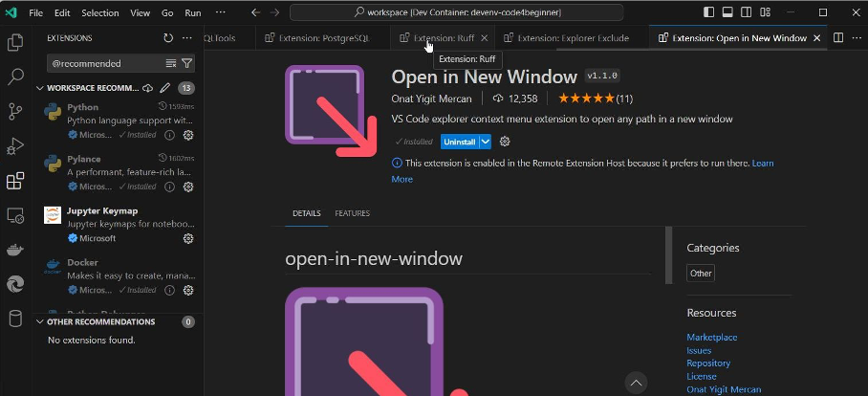Toggle Primary Side Bar layout button
868x396 pixels.
tap(708, 12)
